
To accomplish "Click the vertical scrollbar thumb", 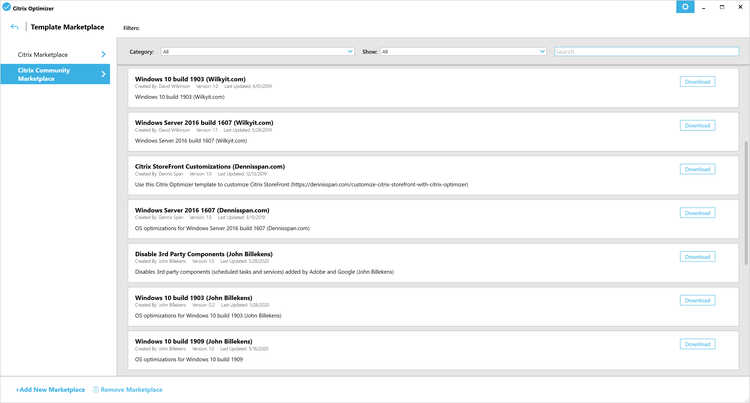I will (746, 203).
